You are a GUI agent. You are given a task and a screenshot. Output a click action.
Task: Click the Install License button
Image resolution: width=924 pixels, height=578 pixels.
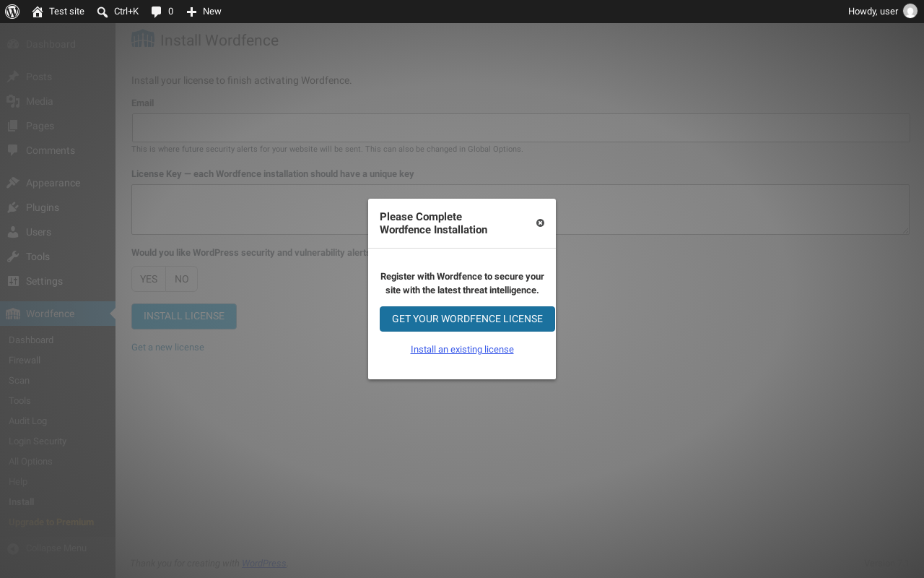tap(184, 316)
